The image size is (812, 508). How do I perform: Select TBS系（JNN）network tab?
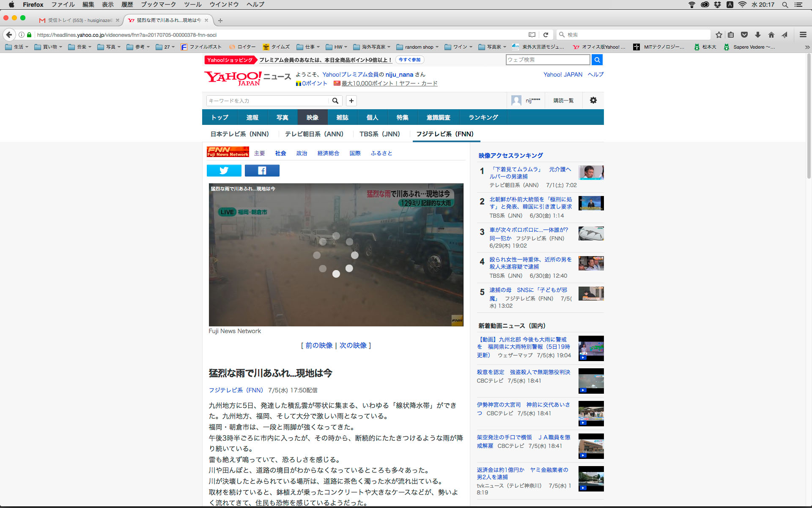pos(379,134)
